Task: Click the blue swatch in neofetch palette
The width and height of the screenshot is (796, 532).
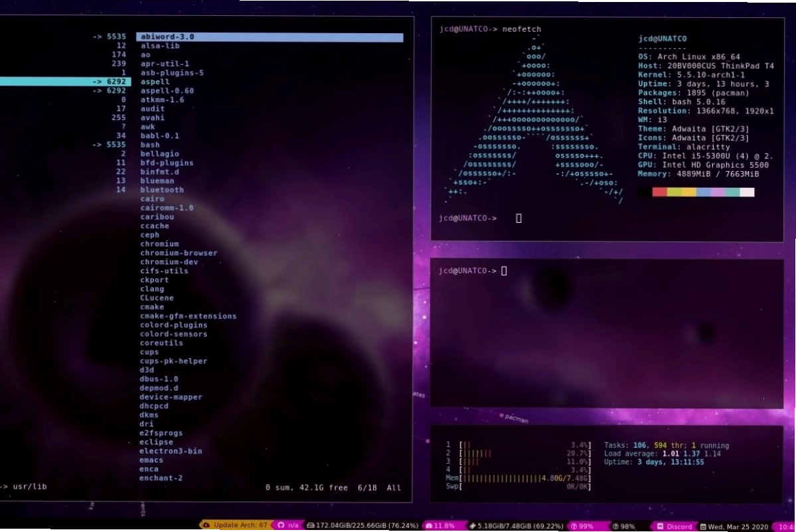Action: click(x=704, y=192)
